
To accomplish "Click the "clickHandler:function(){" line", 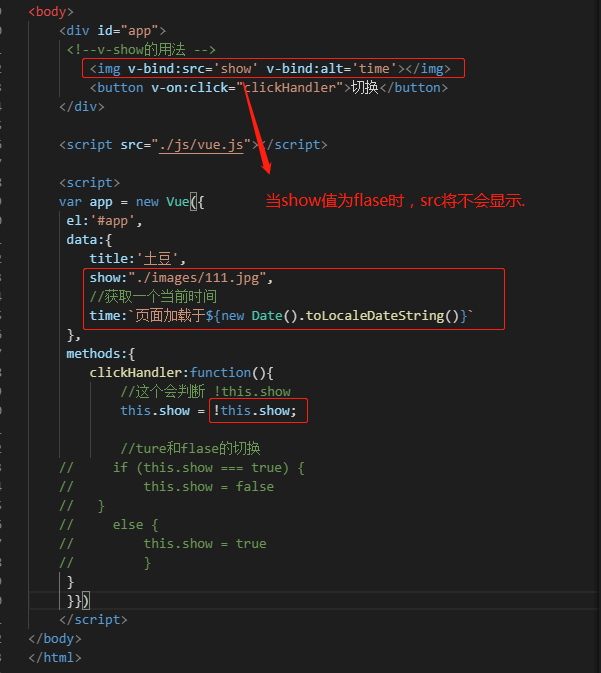I will pos(181,373).
